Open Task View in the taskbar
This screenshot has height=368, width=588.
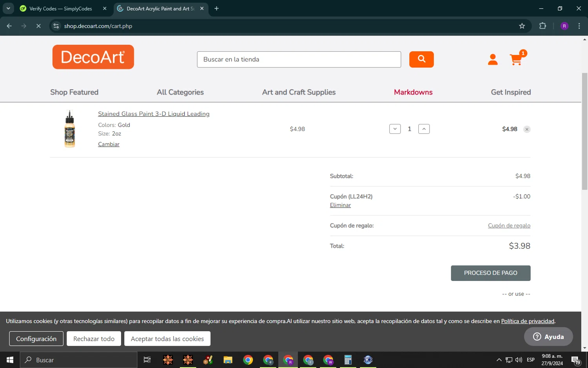pyautogui.click(x=147, y=360)
